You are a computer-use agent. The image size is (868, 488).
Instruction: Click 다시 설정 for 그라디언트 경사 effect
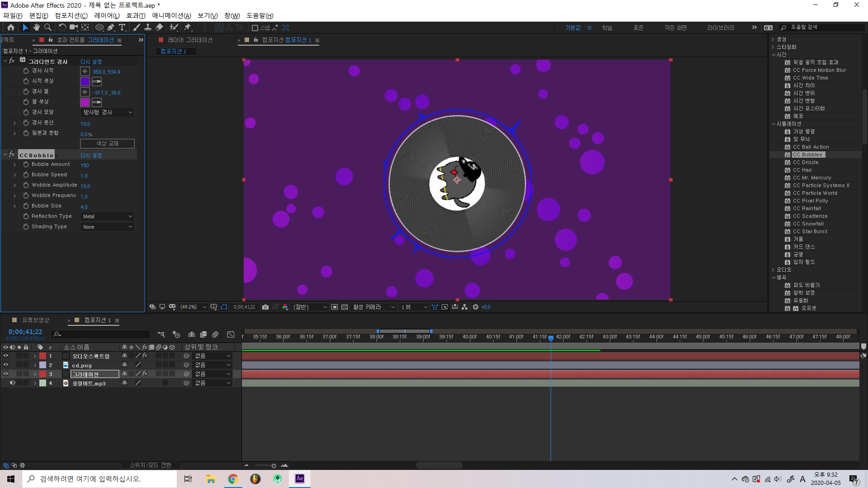91,61
